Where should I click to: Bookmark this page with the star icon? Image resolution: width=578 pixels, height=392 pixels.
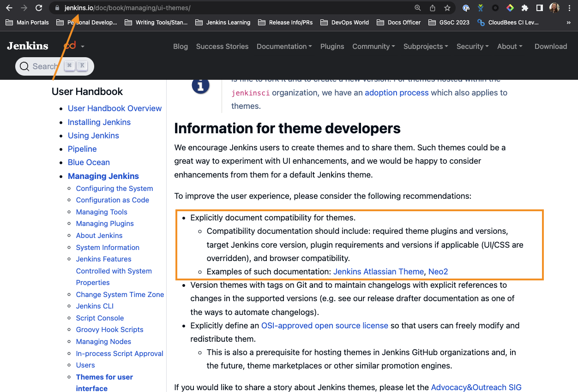447,8
